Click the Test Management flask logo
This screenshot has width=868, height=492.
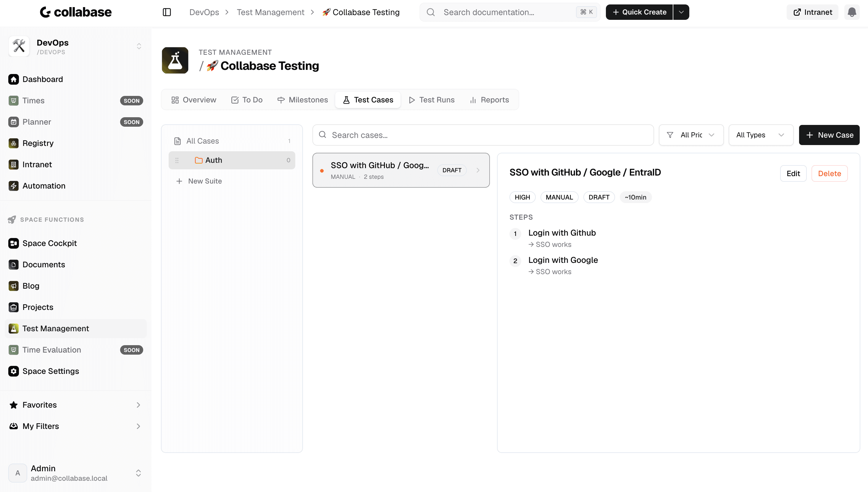click(x=175, y=60)
